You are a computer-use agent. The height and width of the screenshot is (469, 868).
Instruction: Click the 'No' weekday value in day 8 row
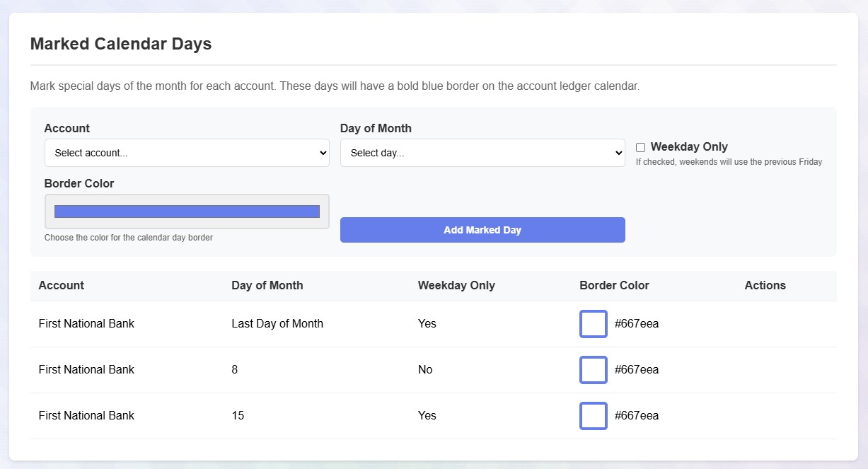coord(425,370)
